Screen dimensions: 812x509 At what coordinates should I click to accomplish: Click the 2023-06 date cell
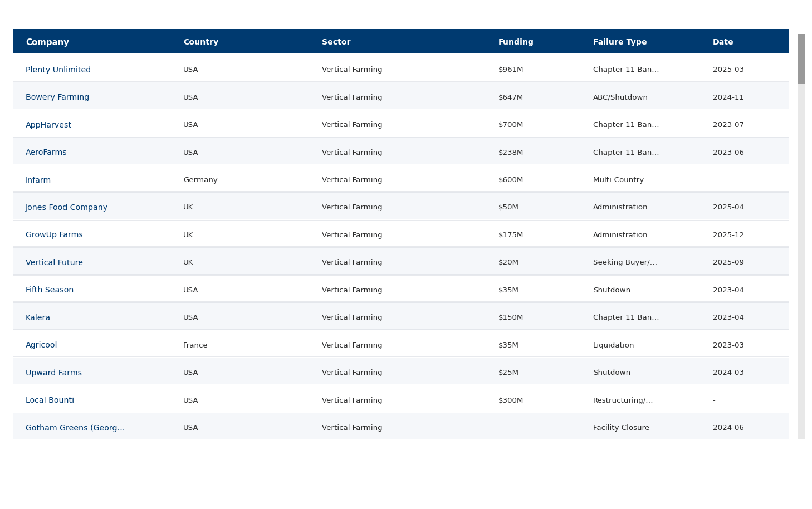728,153
